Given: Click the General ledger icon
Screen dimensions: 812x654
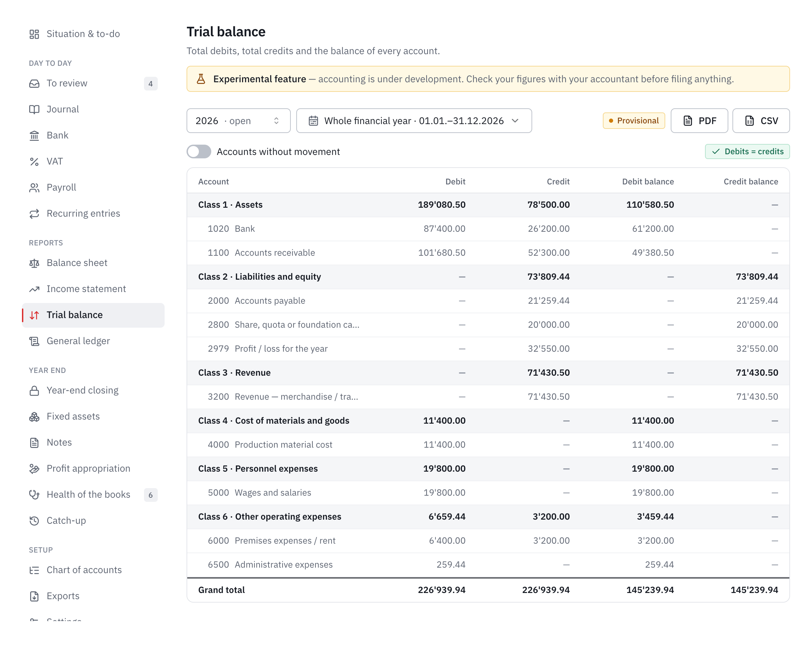Looking at the screenshot, I should (34, 341).
